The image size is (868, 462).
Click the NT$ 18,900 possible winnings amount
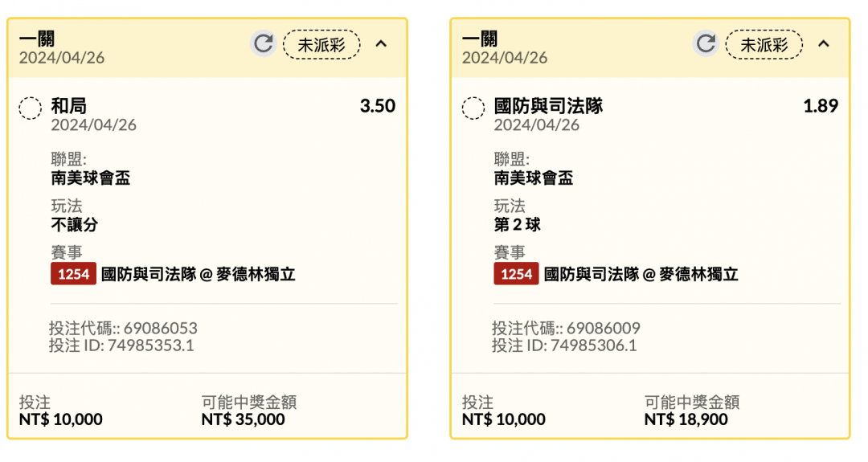(686, 419)
